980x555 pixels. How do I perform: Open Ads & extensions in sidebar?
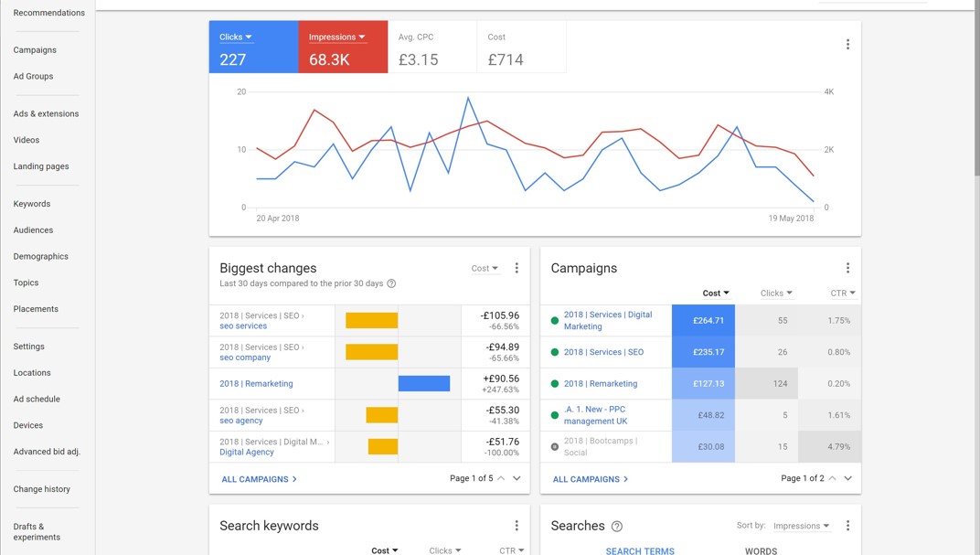(x=47, y=113)
